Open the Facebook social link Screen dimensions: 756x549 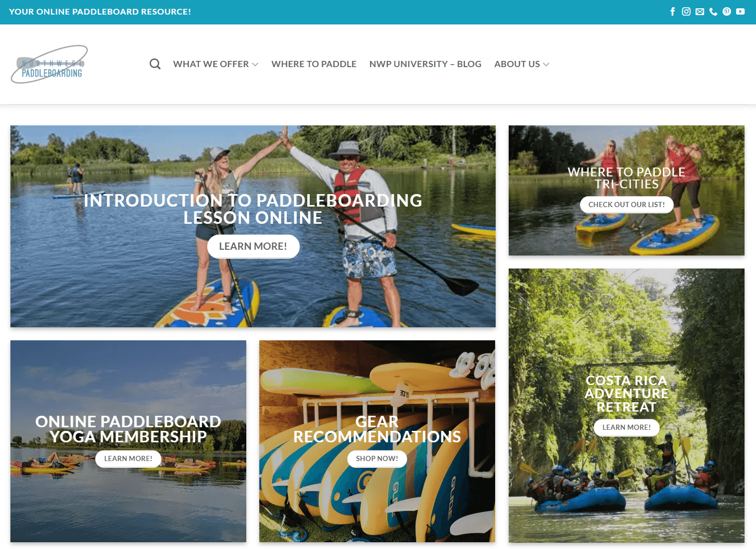click(x=673, y=11)
